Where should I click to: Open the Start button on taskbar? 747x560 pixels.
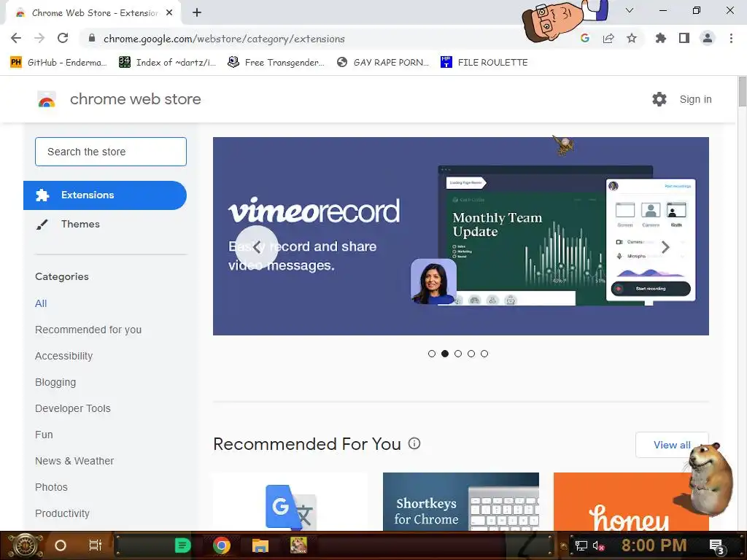point(26,545)
